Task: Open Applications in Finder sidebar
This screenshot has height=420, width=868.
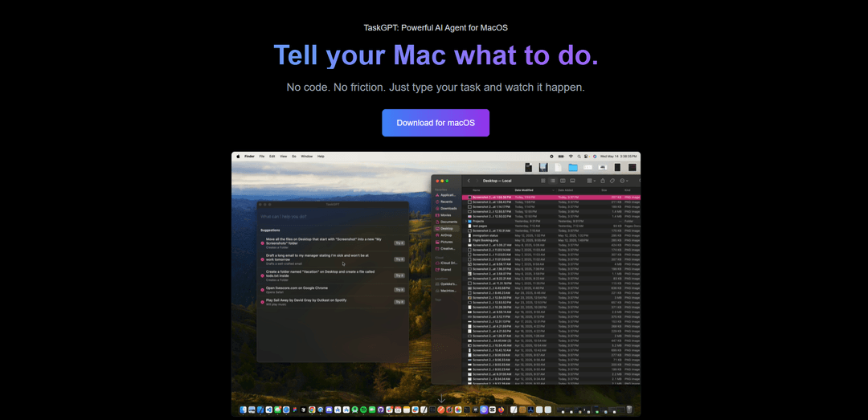Action: [445, 195]
